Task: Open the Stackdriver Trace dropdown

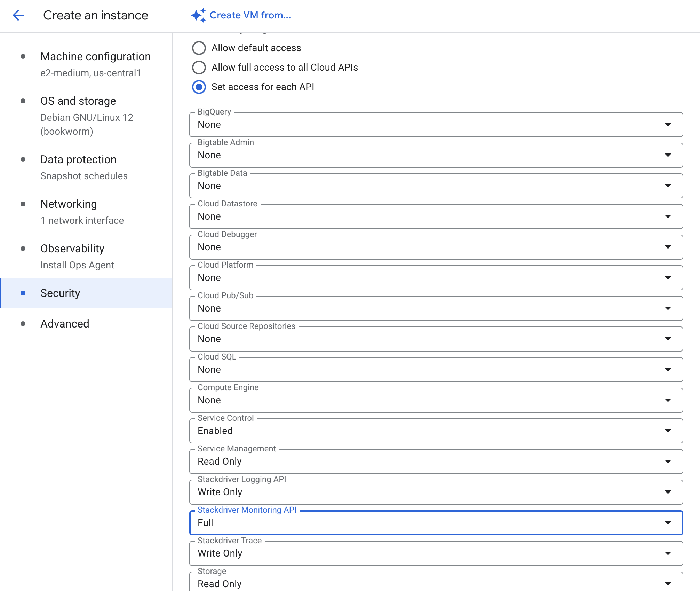Action: coord(436,553)
